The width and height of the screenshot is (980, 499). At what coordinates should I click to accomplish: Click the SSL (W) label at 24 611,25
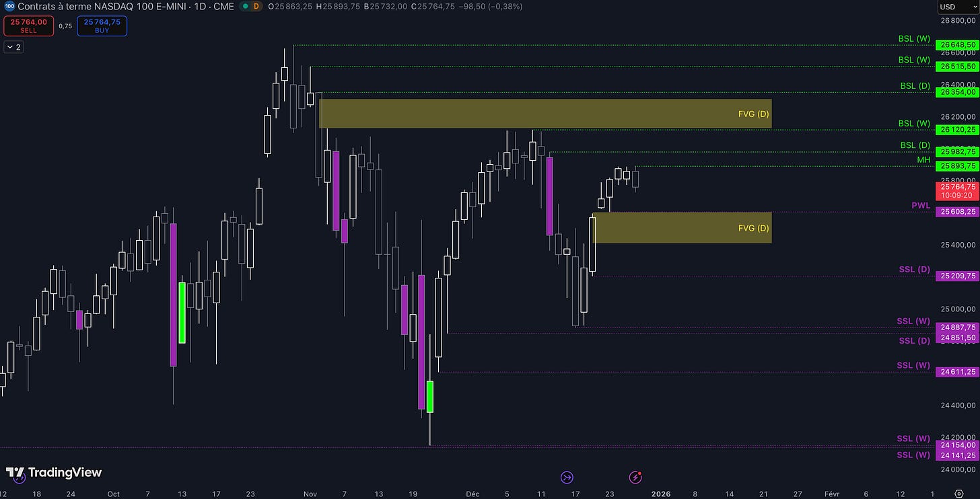tap(913, 365)
